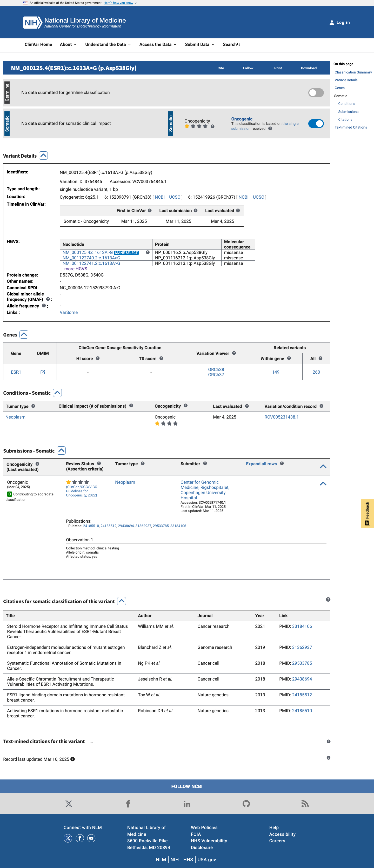Click the Download button

[x=309, y=68]
